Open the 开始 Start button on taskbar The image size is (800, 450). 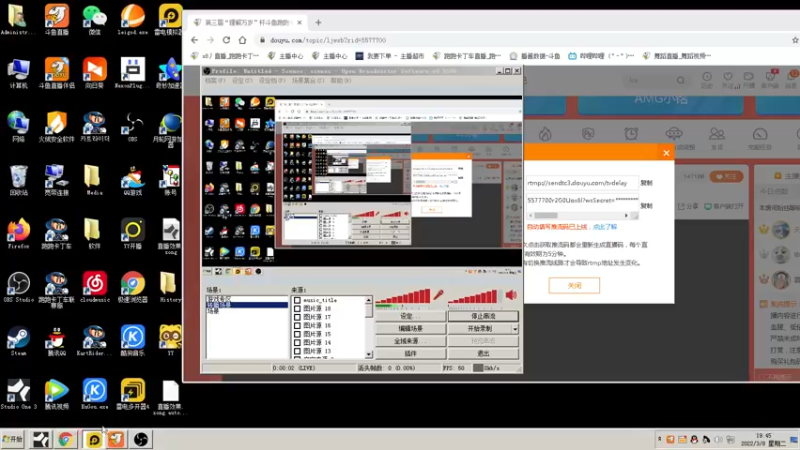tap(13, 439)
